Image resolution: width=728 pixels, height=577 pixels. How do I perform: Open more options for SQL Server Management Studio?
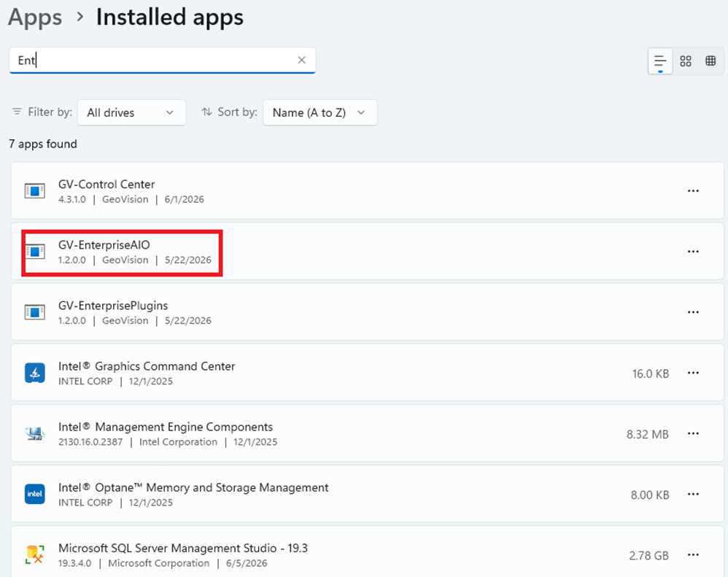693,554
